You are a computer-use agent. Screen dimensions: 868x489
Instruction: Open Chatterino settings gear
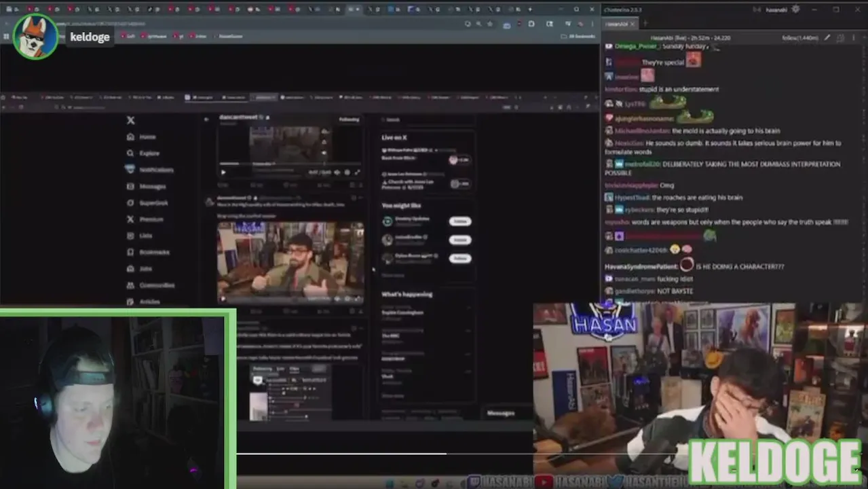click(795, 10)
